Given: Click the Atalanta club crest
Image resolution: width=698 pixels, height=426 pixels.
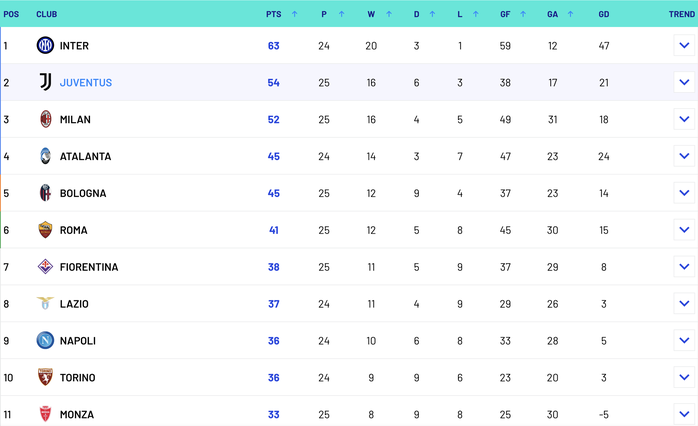Looking at the screenshot, I should pos(45,156).
